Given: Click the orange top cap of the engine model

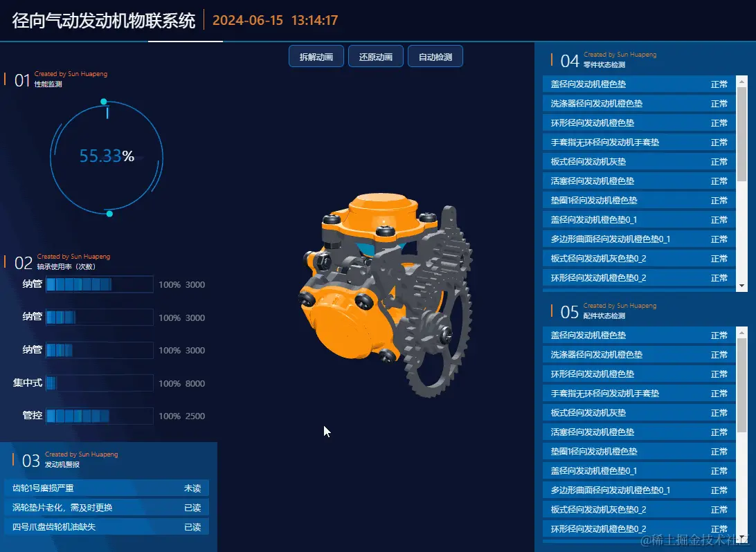Looking at the screenshot, I should point(382,208).
